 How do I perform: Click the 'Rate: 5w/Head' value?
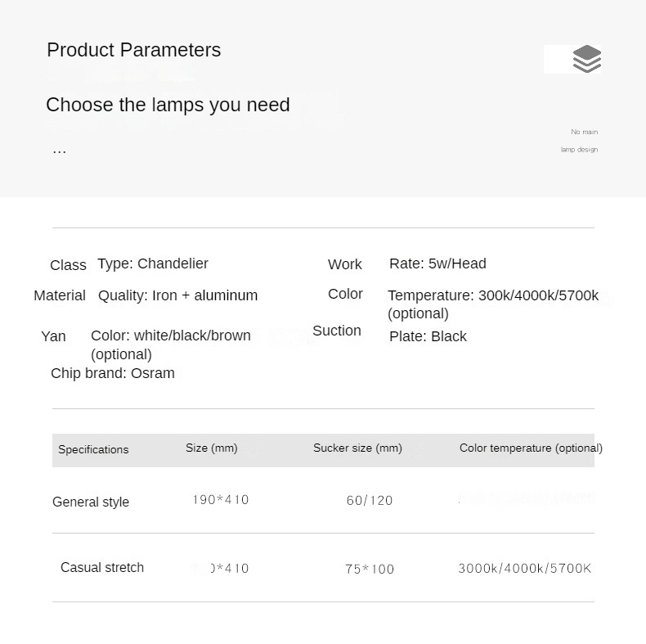click(437, 263)
